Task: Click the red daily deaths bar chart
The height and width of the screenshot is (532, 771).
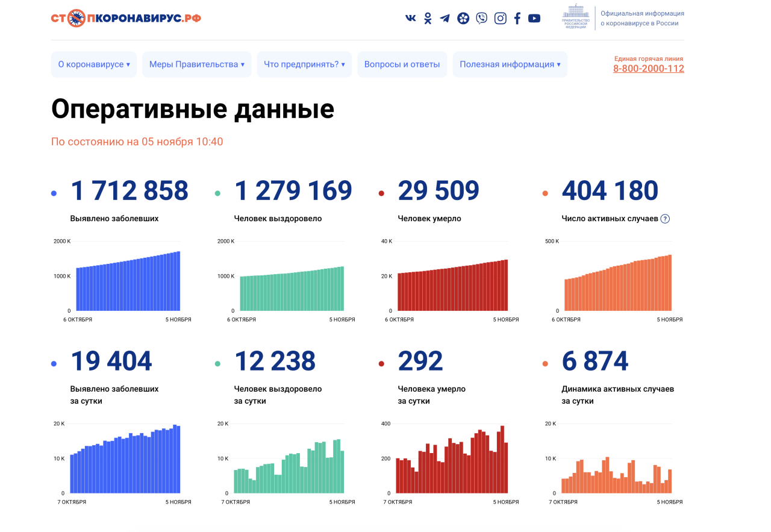Action: point(452,459)
